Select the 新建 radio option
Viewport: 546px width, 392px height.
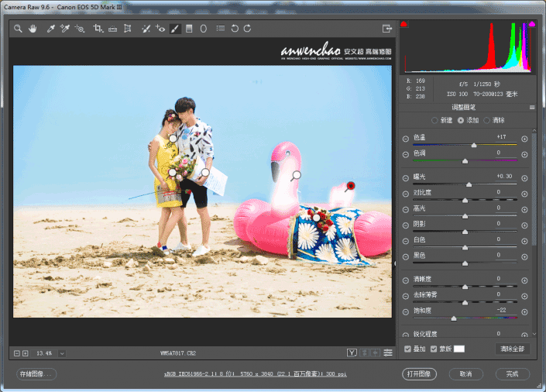pos(442,120)
